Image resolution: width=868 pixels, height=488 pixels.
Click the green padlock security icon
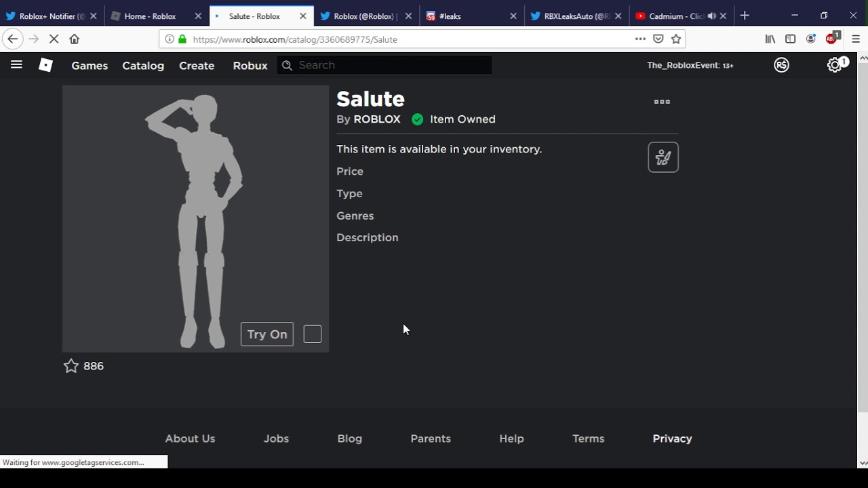tap(182, 39)
